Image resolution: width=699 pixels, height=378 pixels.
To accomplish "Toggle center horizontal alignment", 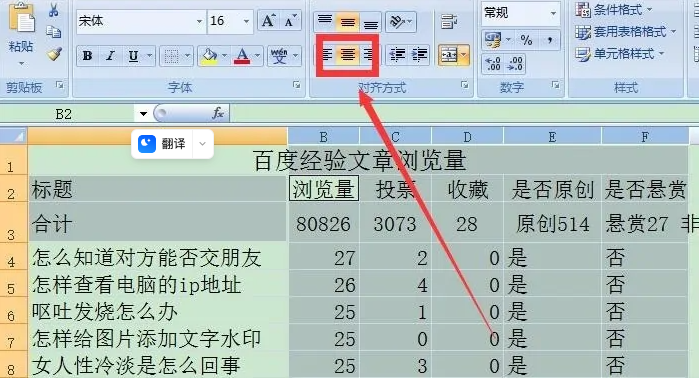I will click(x=348, y=55).
